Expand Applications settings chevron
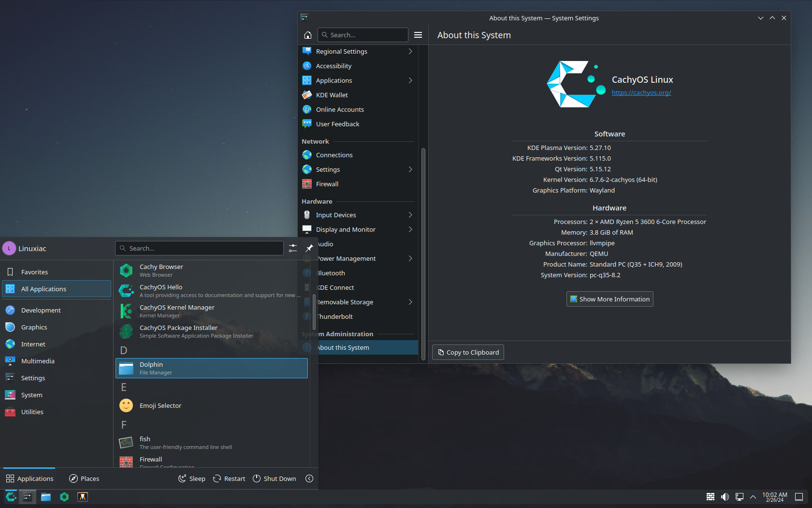The image size is (812, 508). (410, 80)
